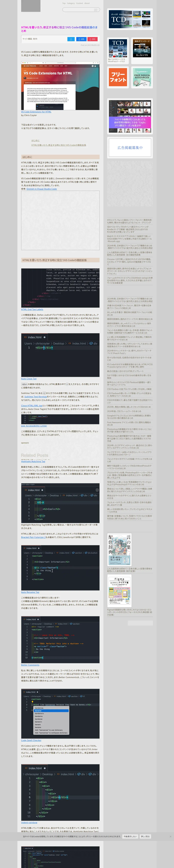Image resolution: width=174 pixels, height=868 pixels.
Task: Open the Top navigation link
Action: [x=64, y=3]
